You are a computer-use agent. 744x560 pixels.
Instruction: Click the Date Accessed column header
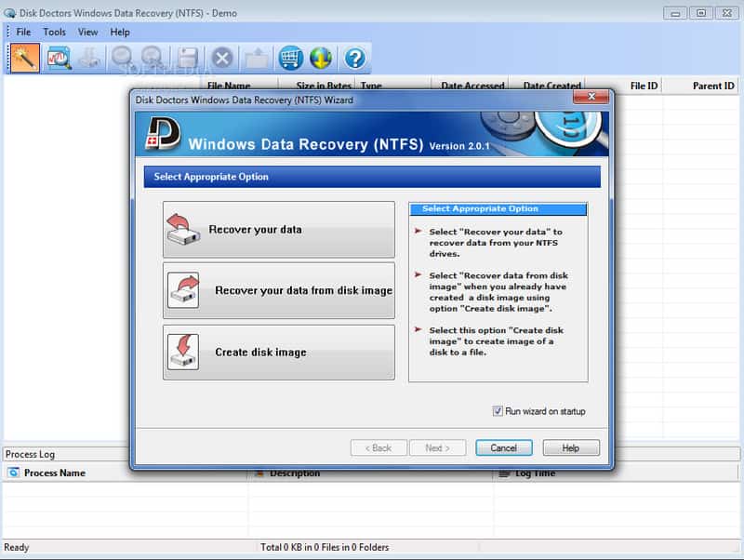472,86
